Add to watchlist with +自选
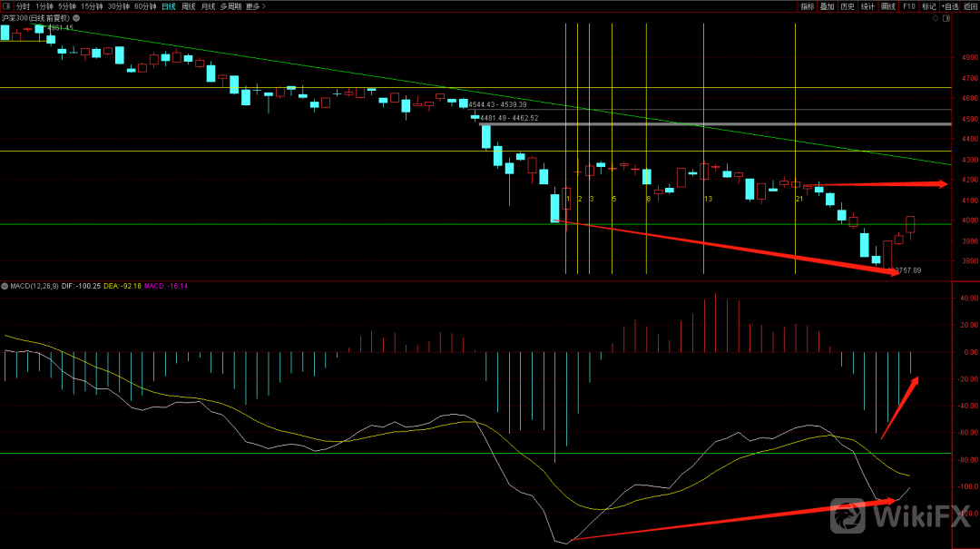 pos(949,6)
